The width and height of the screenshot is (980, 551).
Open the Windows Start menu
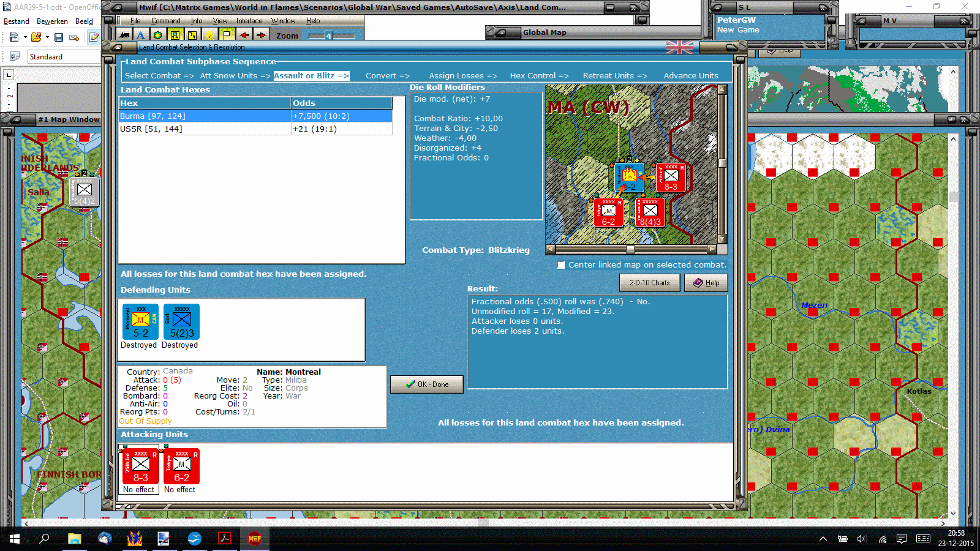(15, 538)
